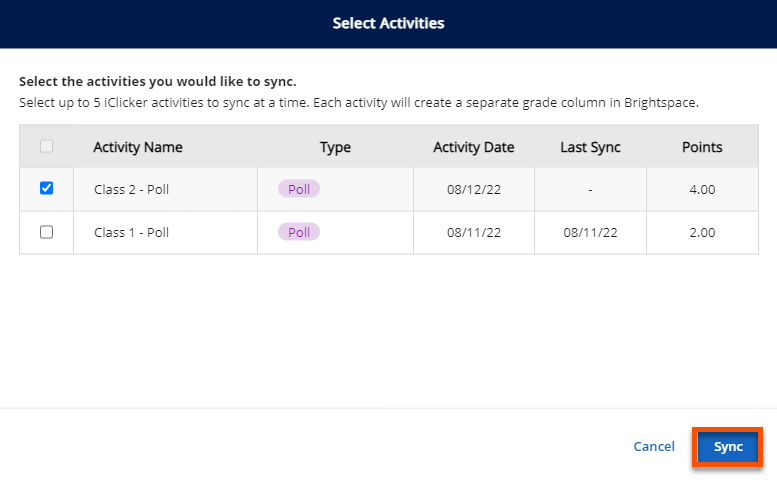777x483 pixels.
Task: Click the 4.00 points value
Action: tap(702, 189)
